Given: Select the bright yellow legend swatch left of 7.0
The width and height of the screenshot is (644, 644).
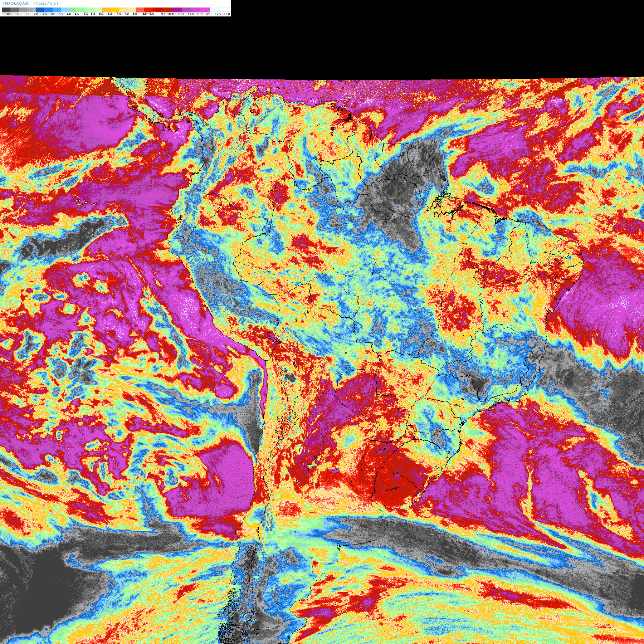Looking at the screenshot, I should point(115,10).
